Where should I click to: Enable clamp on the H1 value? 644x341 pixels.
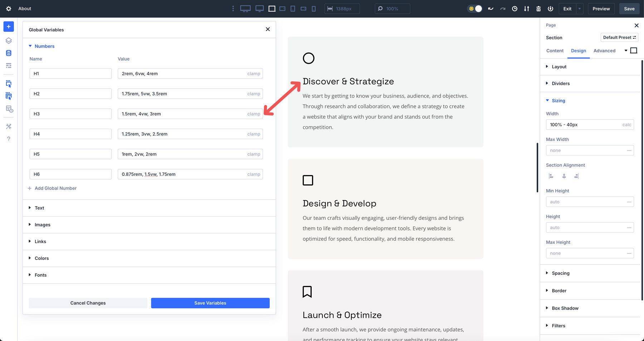tap(254, 73)
